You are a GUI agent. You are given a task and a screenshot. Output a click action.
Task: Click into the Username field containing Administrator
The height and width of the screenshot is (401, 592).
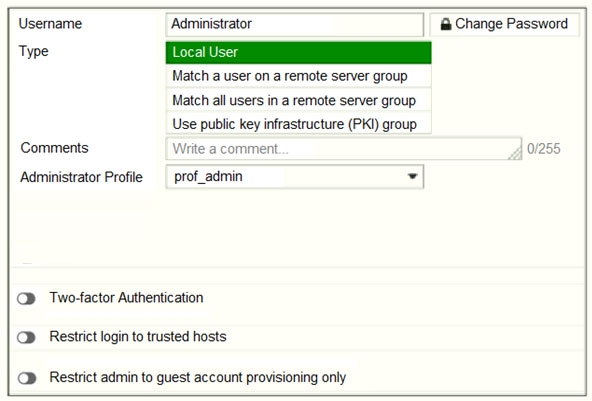tap(294, 24)
